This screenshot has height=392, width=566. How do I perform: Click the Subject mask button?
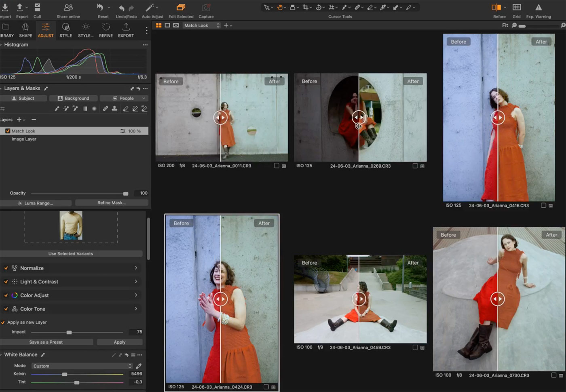pos(23,98)
